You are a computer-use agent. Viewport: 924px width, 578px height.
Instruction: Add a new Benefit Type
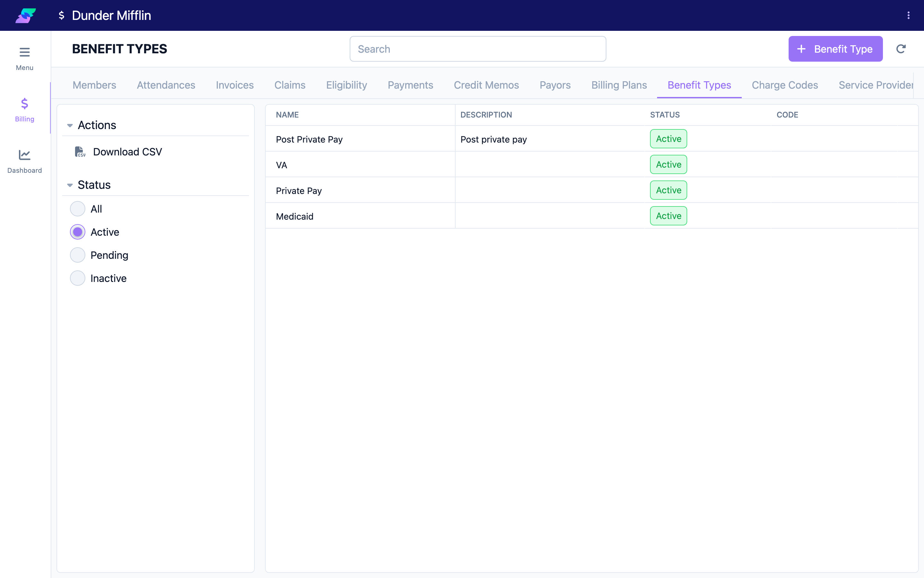click(835, 49)
